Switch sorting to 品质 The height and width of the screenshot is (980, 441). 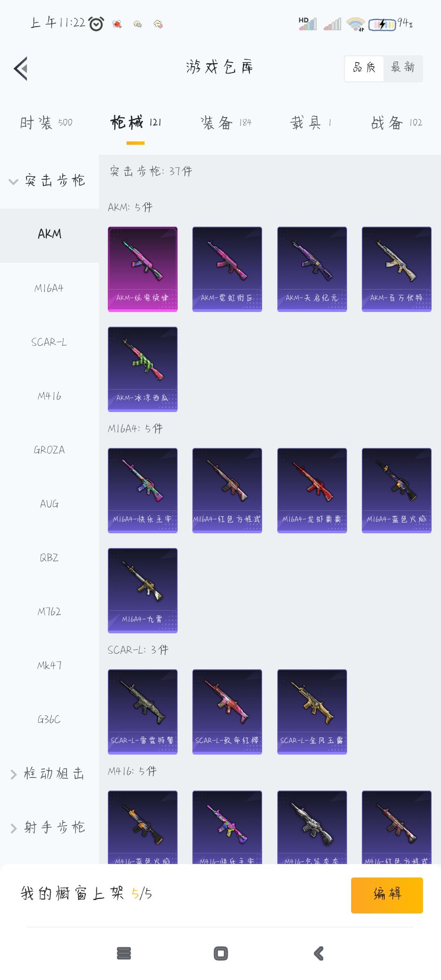coord(364,68)
